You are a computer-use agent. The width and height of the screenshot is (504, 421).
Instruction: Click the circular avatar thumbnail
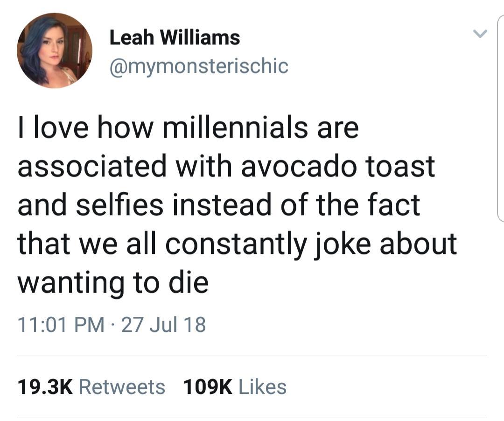click(x=55, y=51)
